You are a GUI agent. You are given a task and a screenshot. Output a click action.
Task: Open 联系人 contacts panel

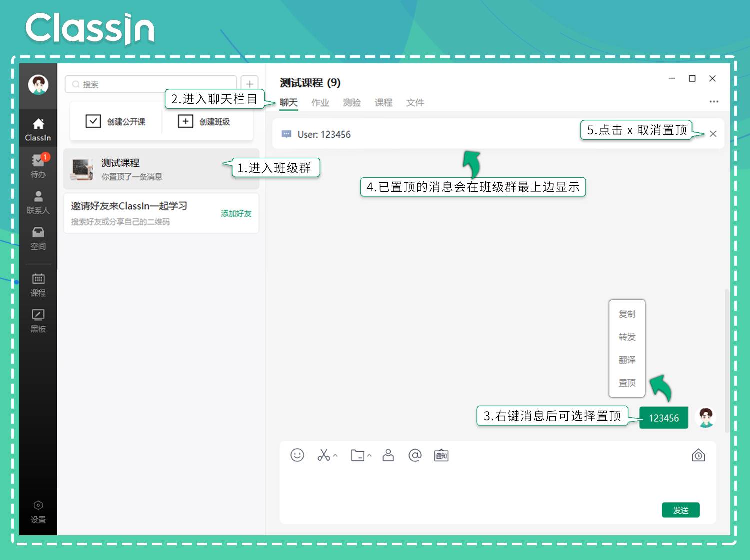(38, 202)
